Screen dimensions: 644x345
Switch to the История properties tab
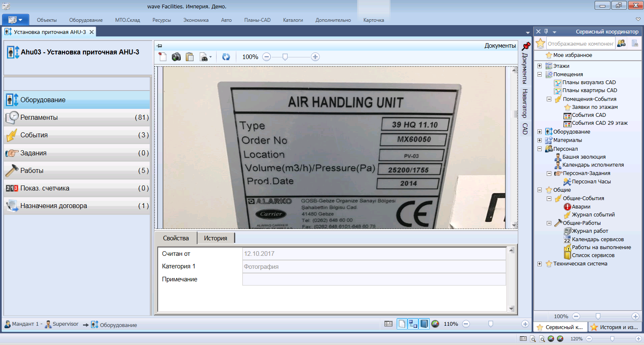pos(216,238)
